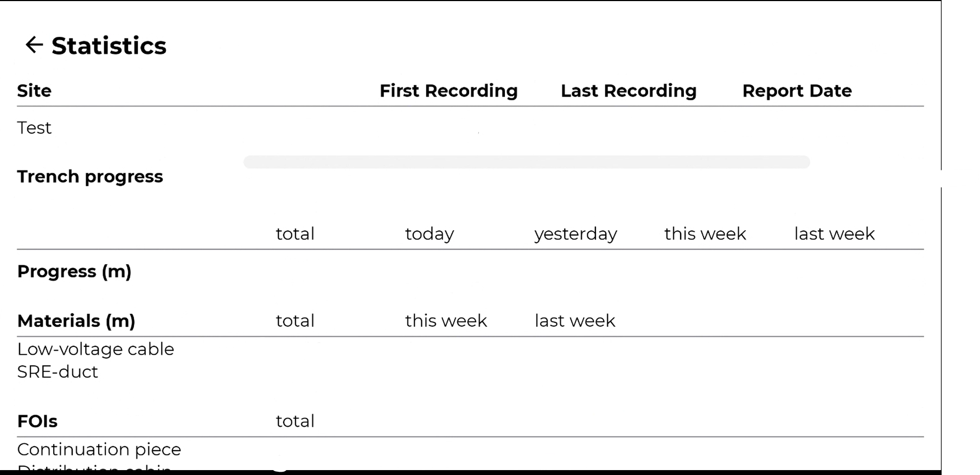Click the Site column header
Screen dimensions: 980x475
(x=34, y=91)
